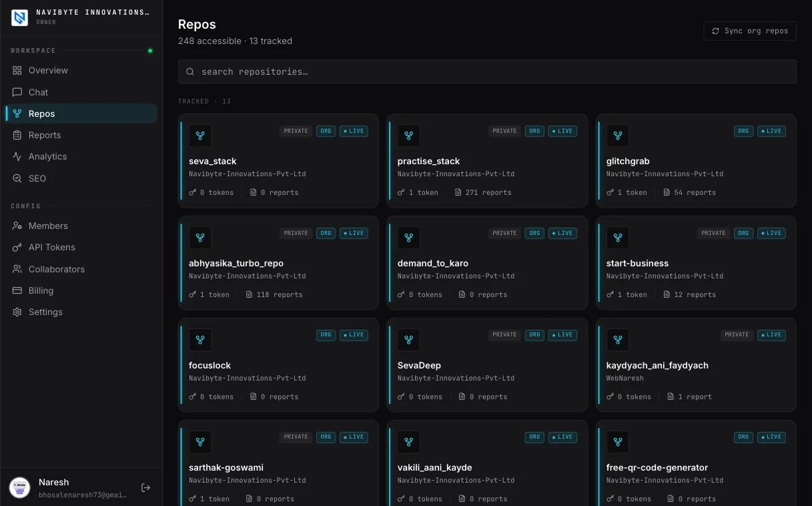The height and width of the screenshot is (506, 812).
Task: Click the API Tokens key icon
Action: pyautogui.click(x=17, y=247)
